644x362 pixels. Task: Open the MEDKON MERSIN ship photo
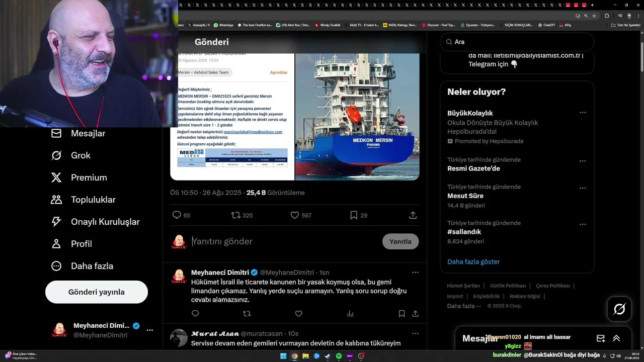click(357, 117)
